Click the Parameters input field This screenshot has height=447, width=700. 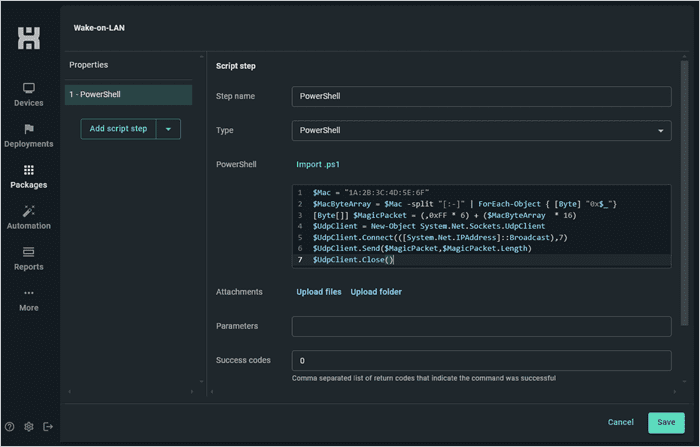click(481, 326)
